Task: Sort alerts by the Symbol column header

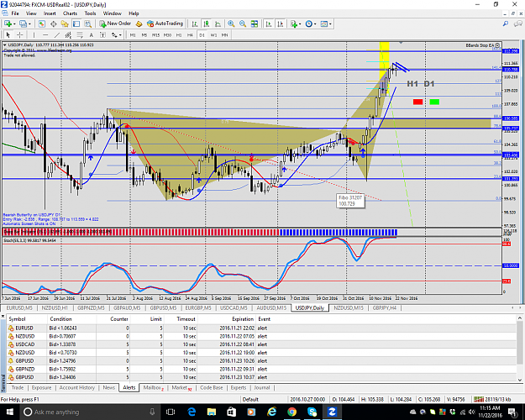Action: coord(17,319)
